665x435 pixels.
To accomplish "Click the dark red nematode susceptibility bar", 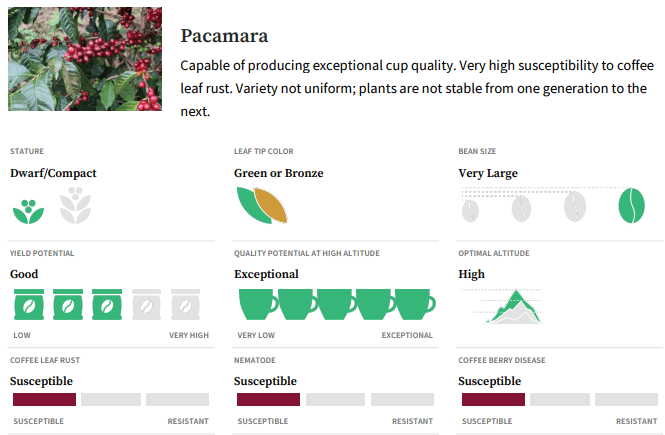I will tap(268, 399).
